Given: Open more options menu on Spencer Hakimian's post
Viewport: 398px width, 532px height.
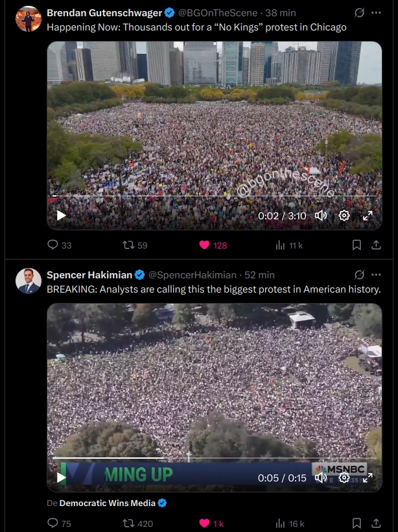Looking at the screenshot, I should (376, 275).
